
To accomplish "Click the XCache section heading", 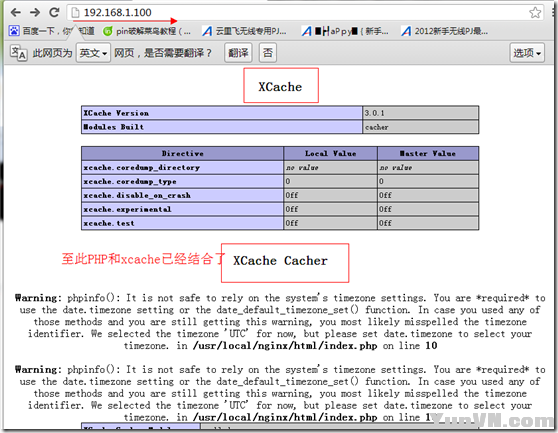I will tap(280, 86).
